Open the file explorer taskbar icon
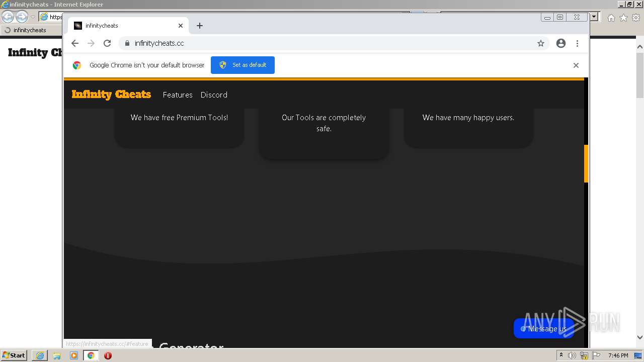The width and height of the screenshot is (644, 362). tap(57, 355)
